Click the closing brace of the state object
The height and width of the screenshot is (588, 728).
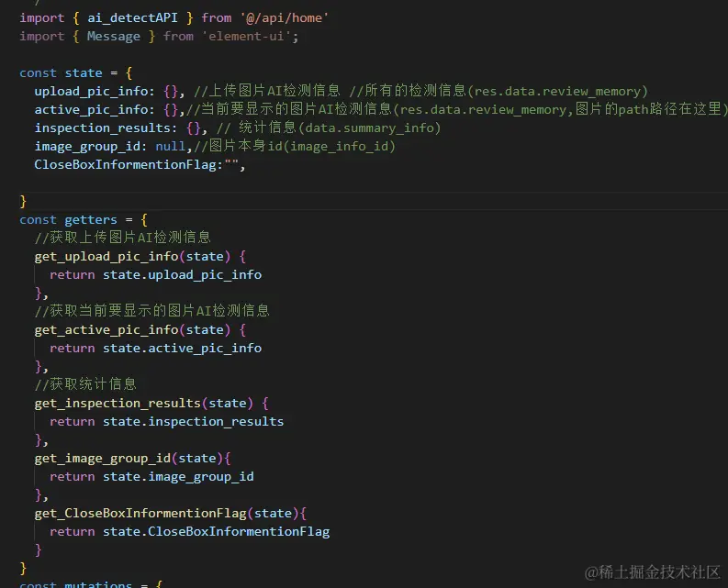23,202
